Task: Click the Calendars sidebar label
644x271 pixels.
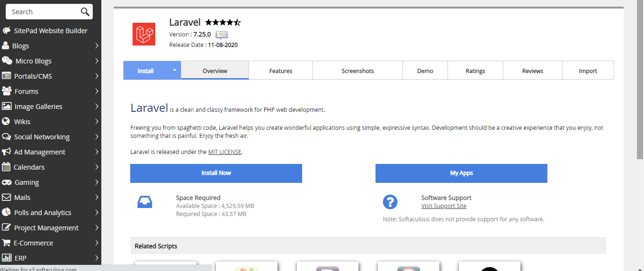Action: 29,167
